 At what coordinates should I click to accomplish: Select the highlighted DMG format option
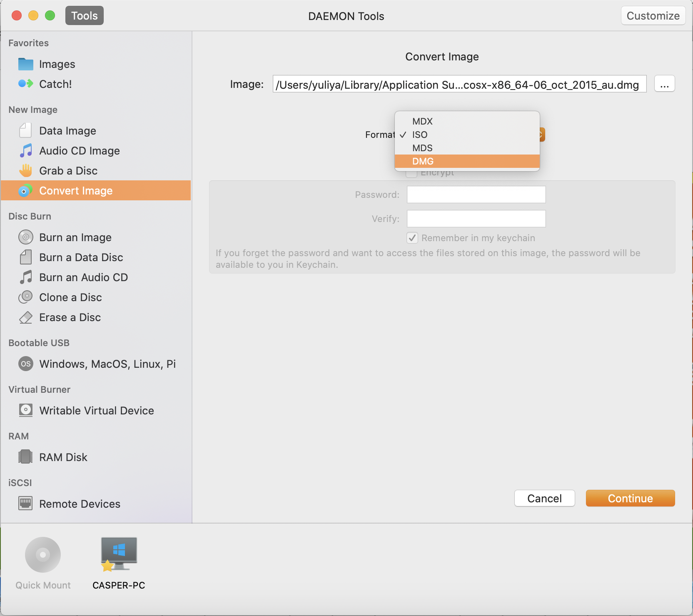467,161
